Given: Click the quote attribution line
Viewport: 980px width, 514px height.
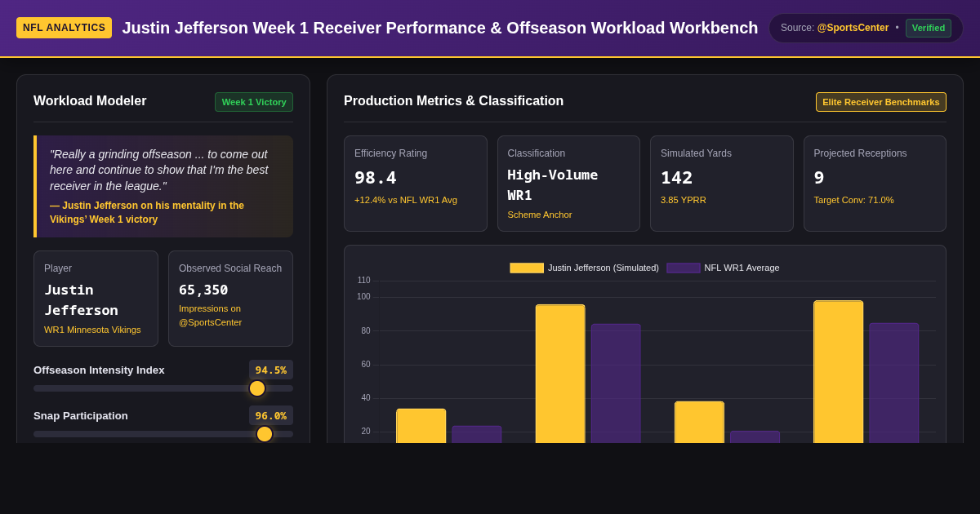Looking at the screenshot, I should (147, 213).
